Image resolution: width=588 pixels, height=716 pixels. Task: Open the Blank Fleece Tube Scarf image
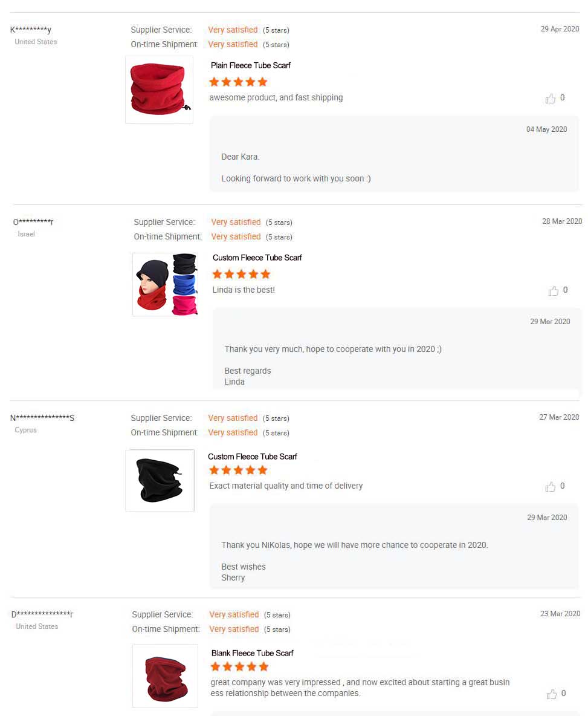click(166, 675)
